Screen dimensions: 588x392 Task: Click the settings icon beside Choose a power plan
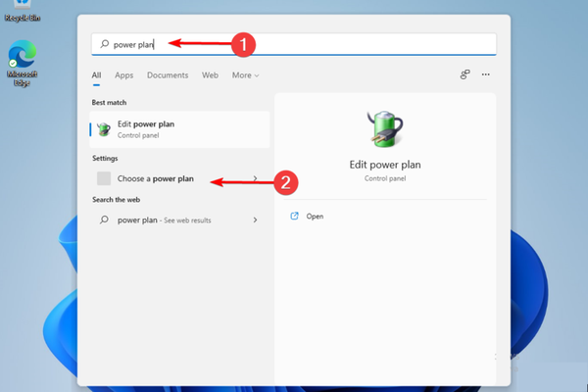click(104, 179)
